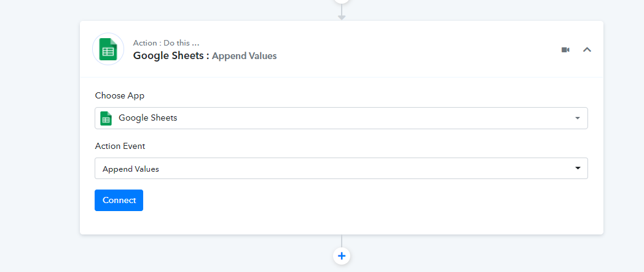Click the small Sheets icon in Choose App field
The width and height of the screenshot is (644, 272).
click(x=106, y=119)
